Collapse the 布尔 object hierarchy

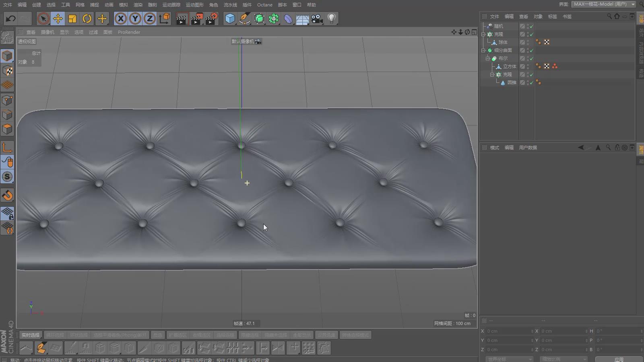(487, 58)
